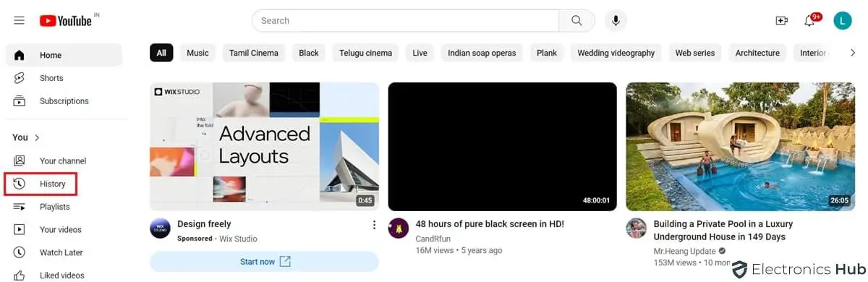Click the Your channel icon
Image resolution: width=868 pixels, height=282 pixels.
tap(20, 161)
